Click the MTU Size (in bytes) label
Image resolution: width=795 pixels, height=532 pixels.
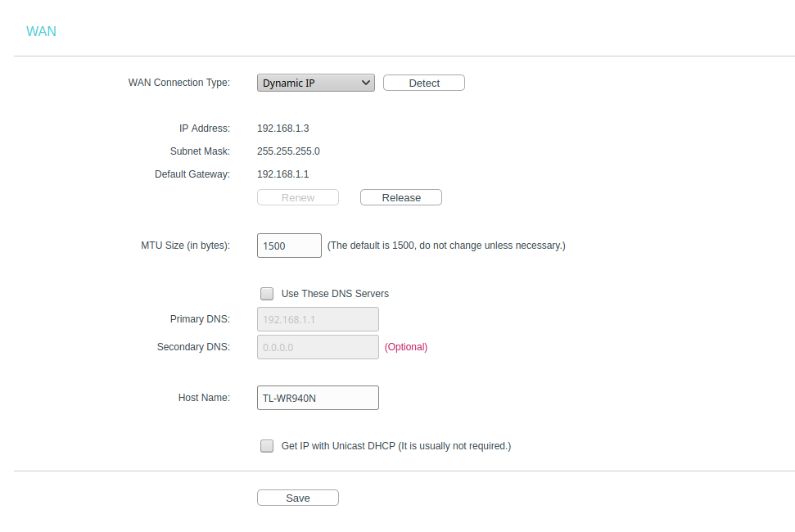pyautogui.click(x=186, y=246)
